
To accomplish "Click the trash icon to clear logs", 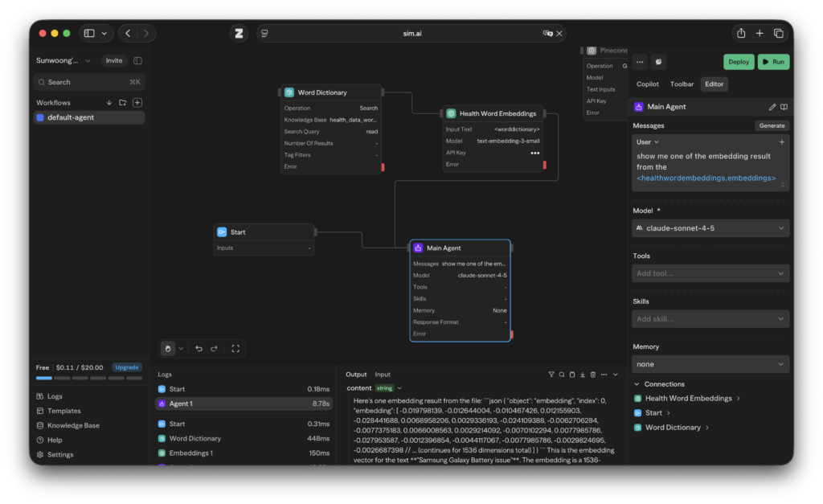I will coord(593,375).
